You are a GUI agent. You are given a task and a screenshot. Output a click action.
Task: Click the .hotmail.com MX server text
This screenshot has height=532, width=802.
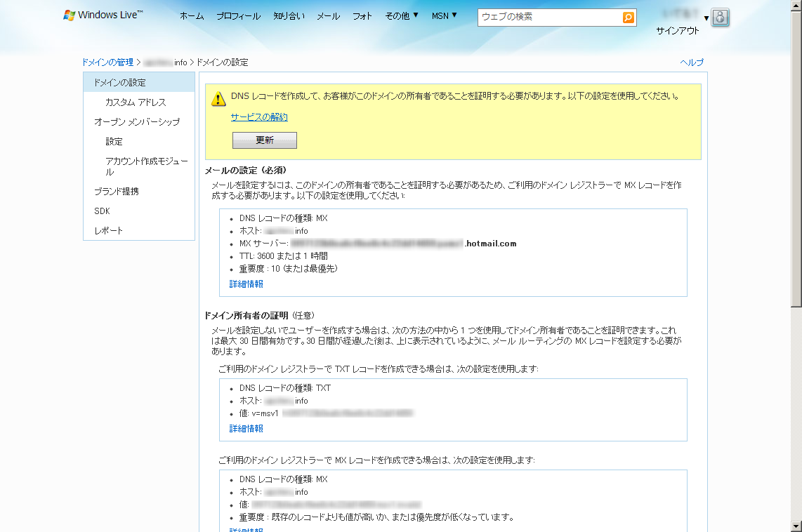[490, 244]
